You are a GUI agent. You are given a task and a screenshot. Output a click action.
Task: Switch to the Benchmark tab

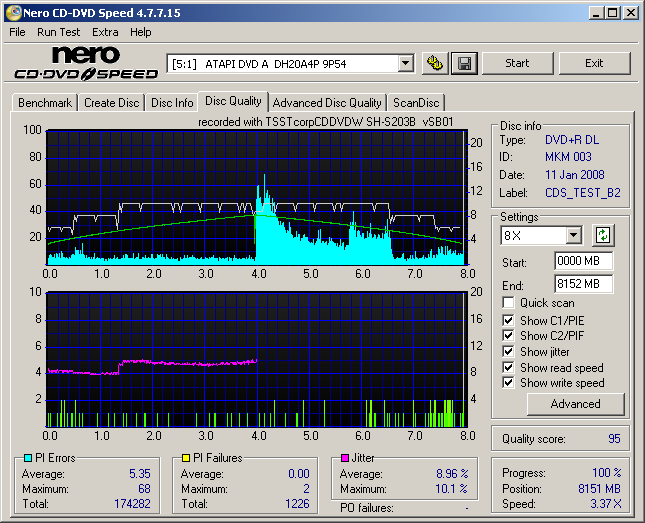tap(45, 103)
